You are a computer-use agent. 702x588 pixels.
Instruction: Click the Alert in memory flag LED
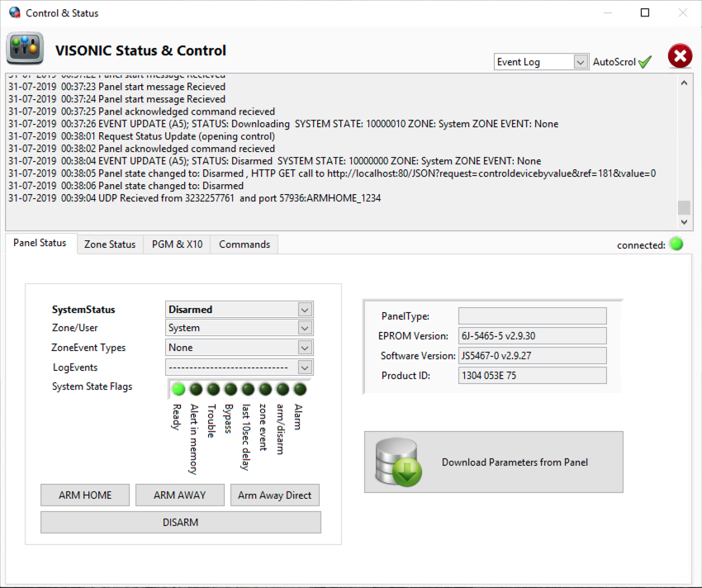tap(196, 389)
